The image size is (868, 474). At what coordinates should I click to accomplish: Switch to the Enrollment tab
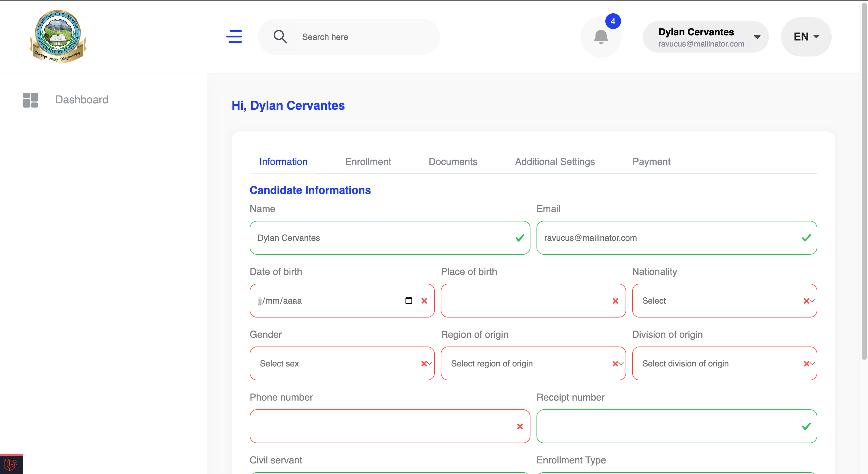tap(368, 162)
